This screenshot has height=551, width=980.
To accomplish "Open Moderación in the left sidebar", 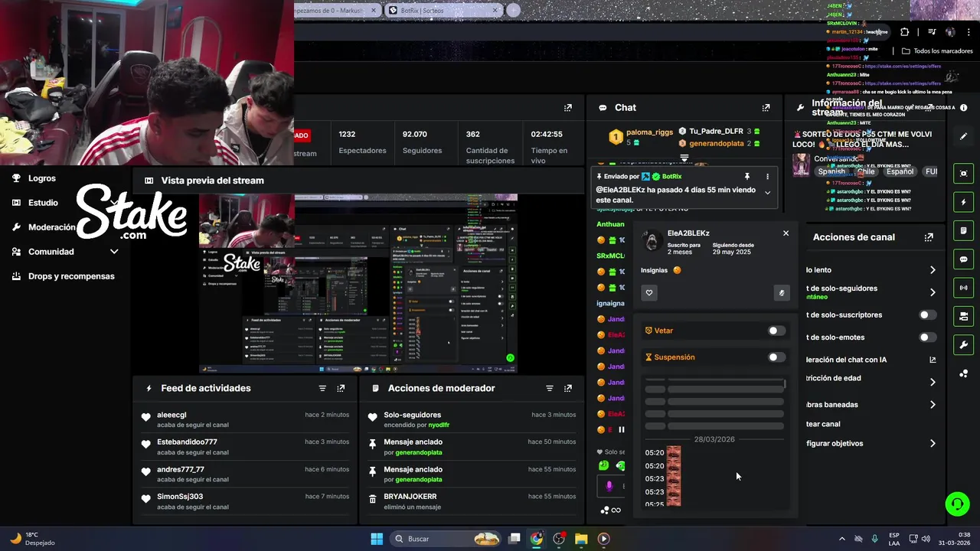I will (x=44, y=227).
